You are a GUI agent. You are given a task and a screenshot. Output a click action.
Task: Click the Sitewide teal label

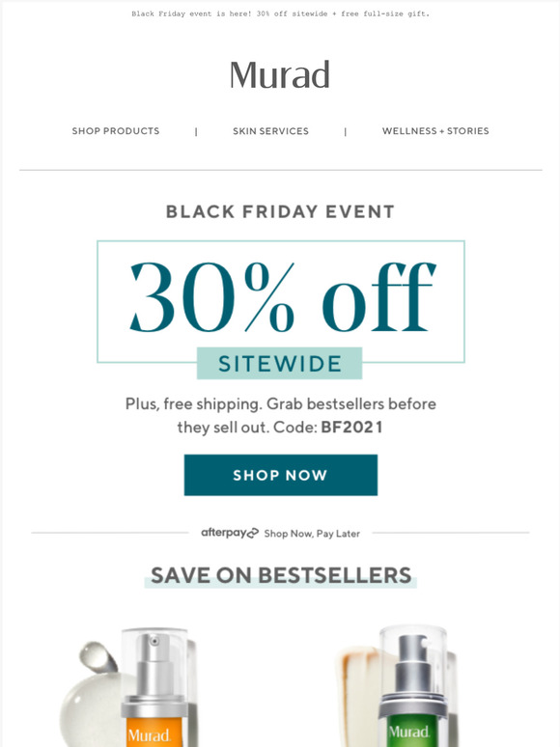280,364
